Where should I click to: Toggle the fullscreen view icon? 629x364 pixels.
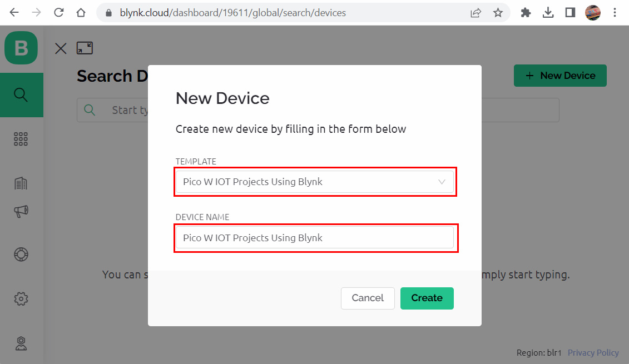85,48
